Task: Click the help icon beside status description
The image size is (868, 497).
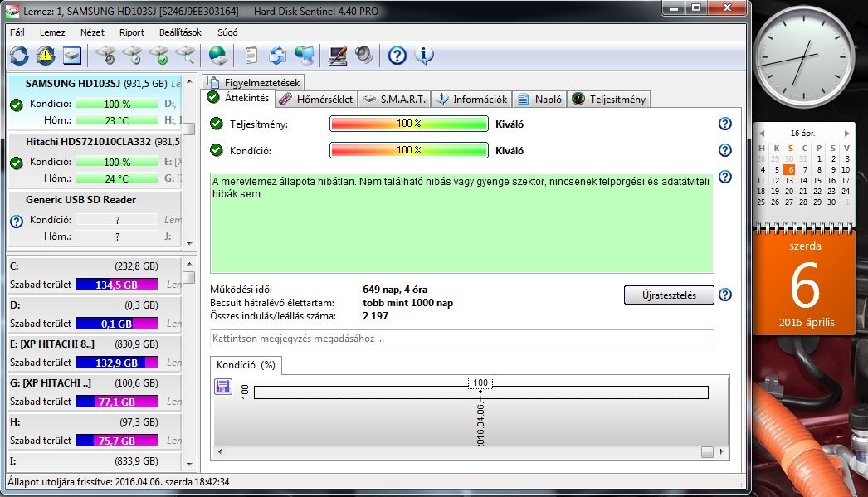Action: [x=724, y=177]
